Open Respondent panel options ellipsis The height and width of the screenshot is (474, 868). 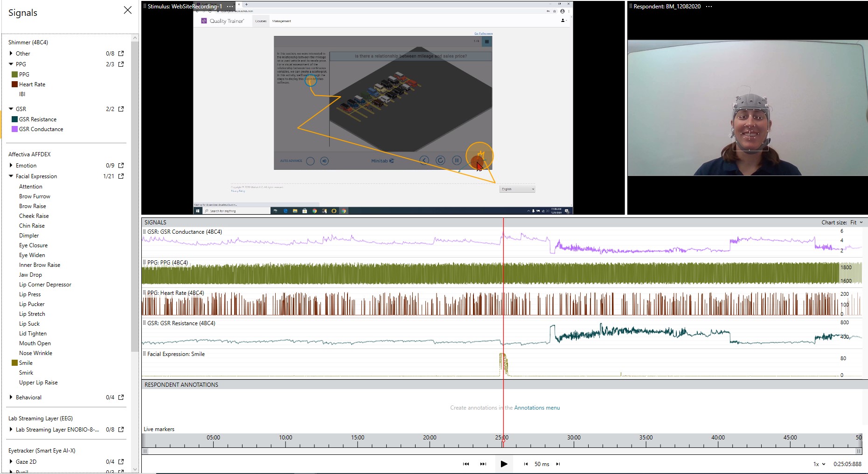[x=709, y=7]
